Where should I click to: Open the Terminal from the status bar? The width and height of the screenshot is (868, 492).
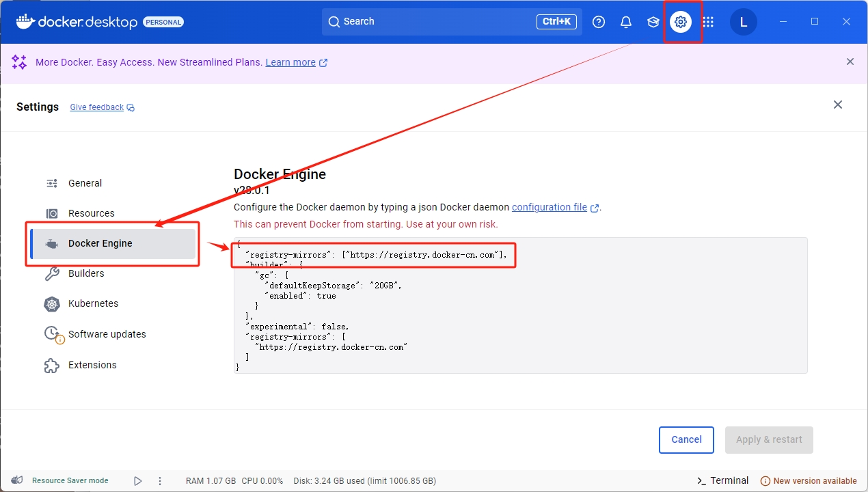click(722, 481)
